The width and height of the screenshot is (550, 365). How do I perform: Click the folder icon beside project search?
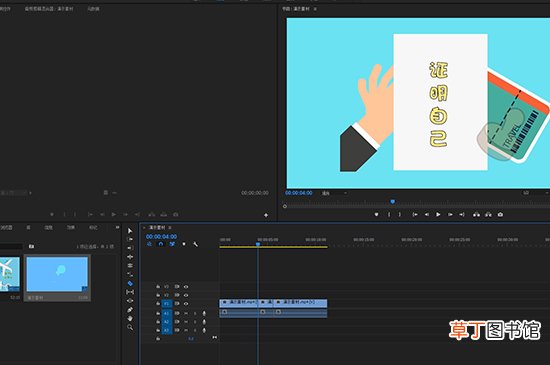(x=31, y=246)
